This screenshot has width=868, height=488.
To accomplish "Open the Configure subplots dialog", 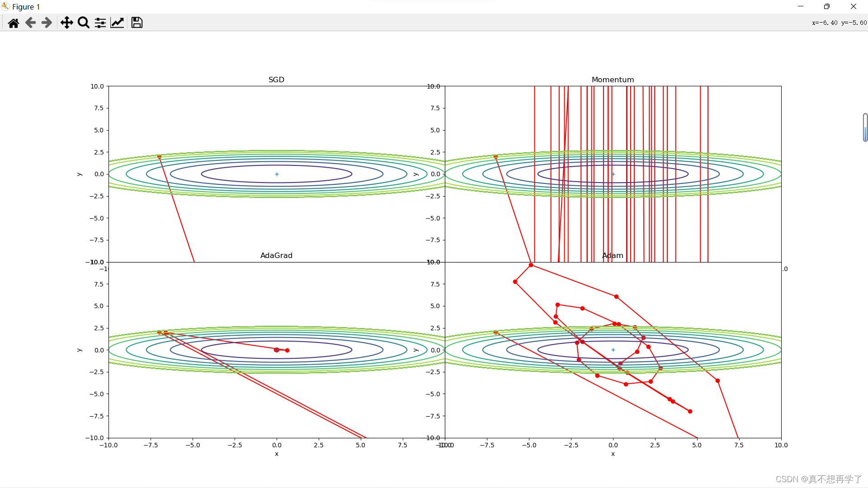I will [100, 23].
